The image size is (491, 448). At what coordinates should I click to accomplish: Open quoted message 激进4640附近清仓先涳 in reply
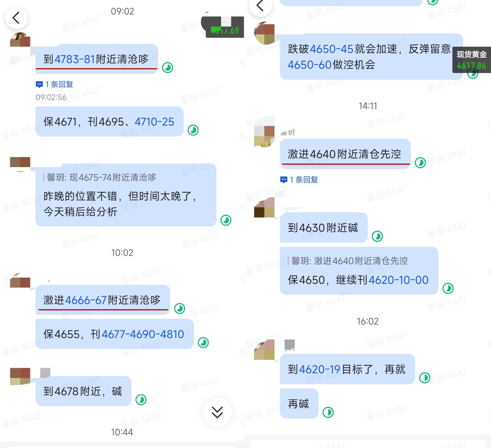(348, 261)
